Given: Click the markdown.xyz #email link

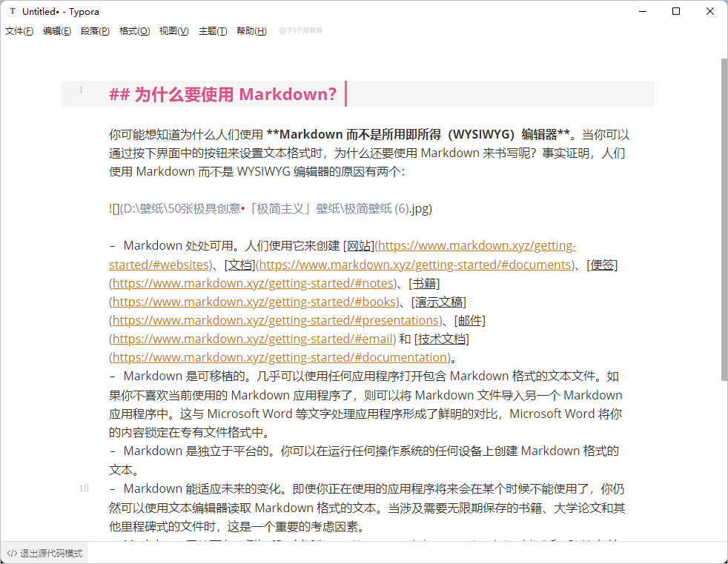Looking at the screenshot, I should [253, 339].
